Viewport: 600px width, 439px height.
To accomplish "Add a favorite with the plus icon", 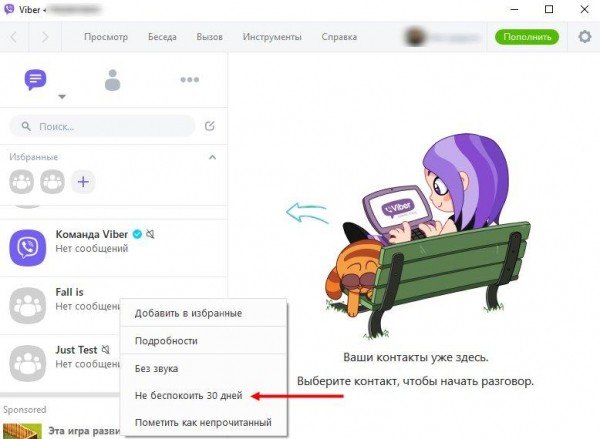I will click(83, 182).
